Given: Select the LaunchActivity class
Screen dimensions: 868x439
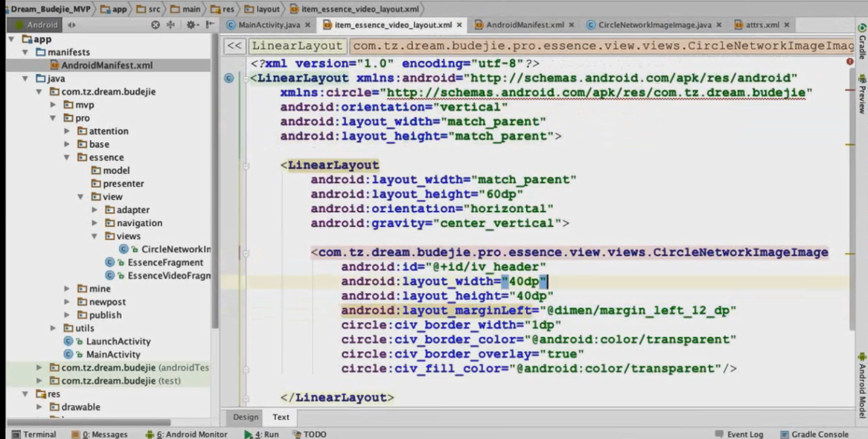Looking at the screenshot, I should point(107,341).
